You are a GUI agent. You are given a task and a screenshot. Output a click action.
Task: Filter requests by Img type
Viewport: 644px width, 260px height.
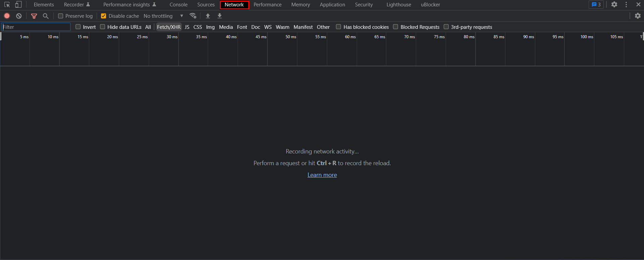pos(210,27)
